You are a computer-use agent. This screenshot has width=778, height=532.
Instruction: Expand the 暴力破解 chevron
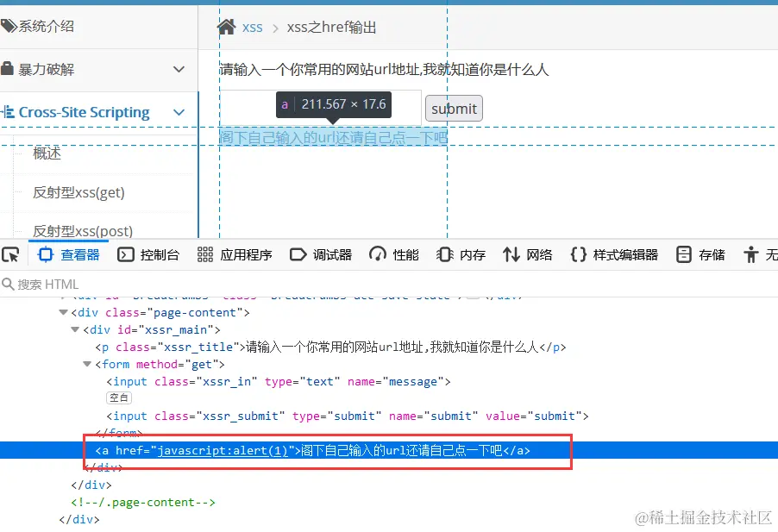click(x=179, y=69)
